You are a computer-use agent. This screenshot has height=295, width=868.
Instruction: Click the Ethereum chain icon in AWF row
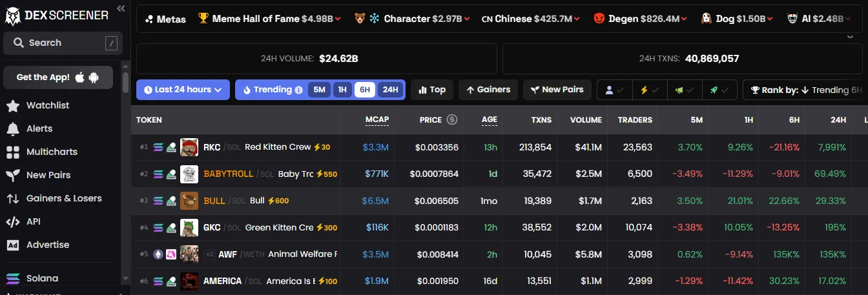pyautogui.click(x=158, y=254)
